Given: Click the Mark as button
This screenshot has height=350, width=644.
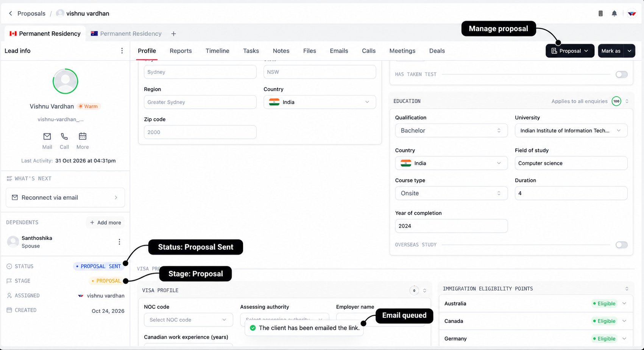Looking at the screenshot, I should (611, 51).
